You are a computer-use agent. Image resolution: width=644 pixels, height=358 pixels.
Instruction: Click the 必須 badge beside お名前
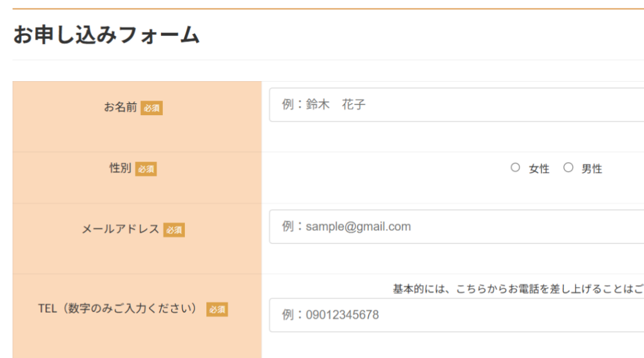152,108
